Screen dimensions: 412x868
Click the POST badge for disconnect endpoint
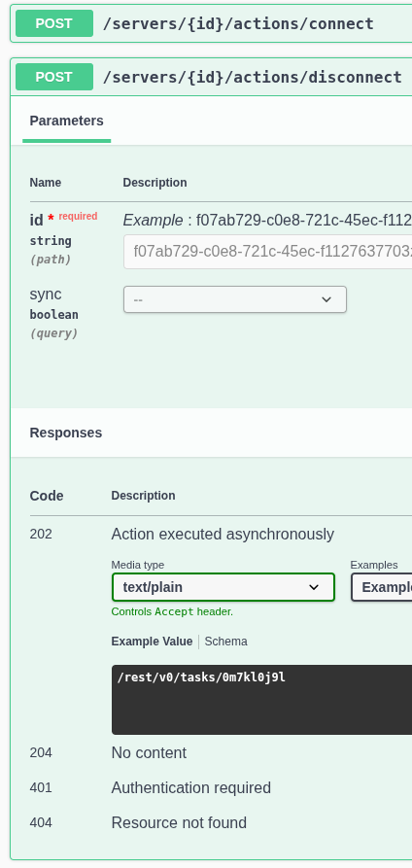pyautogui.click(x=54, y=77)
